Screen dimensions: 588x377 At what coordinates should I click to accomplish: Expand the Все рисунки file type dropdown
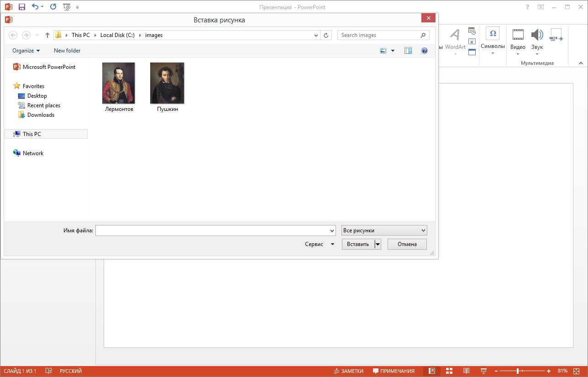[384, 230]
